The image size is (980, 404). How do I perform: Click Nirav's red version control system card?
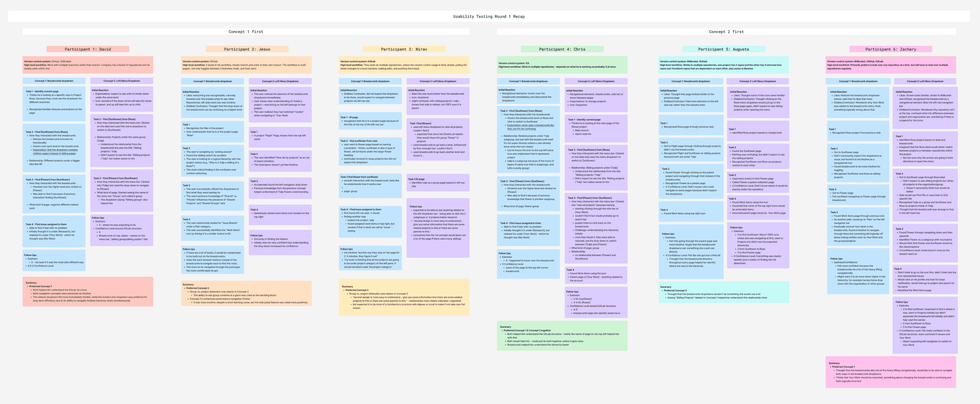[404, 65]
